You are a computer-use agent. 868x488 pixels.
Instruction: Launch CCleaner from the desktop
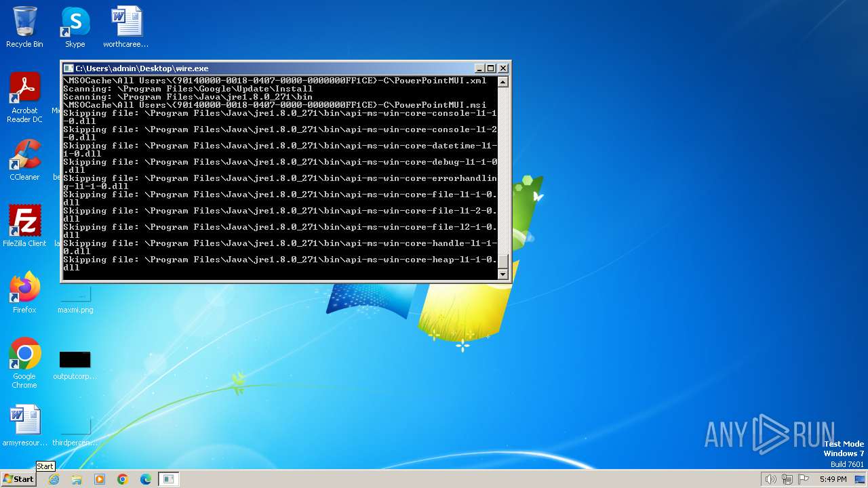[24, 160]
